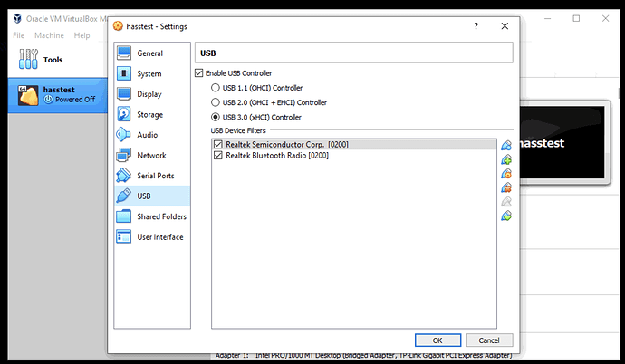This screenshot has height=364, width=625.
Task: Open the General settings category
Action: coord(152,53)
